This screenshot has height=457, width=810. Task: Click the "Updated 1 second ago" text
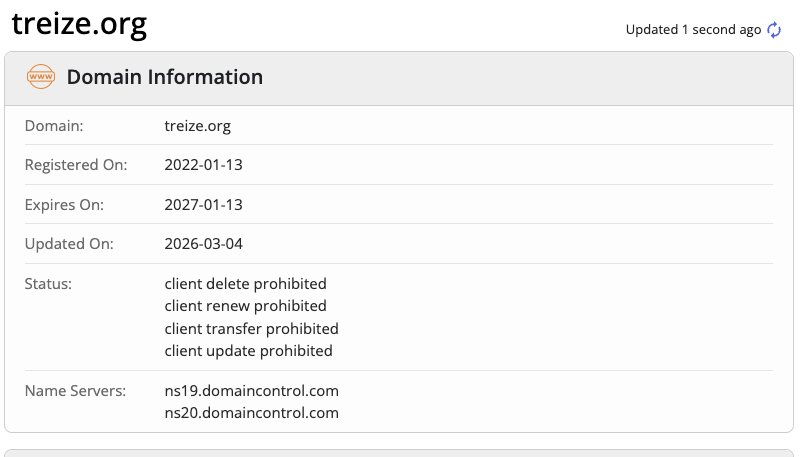point(693,30)
